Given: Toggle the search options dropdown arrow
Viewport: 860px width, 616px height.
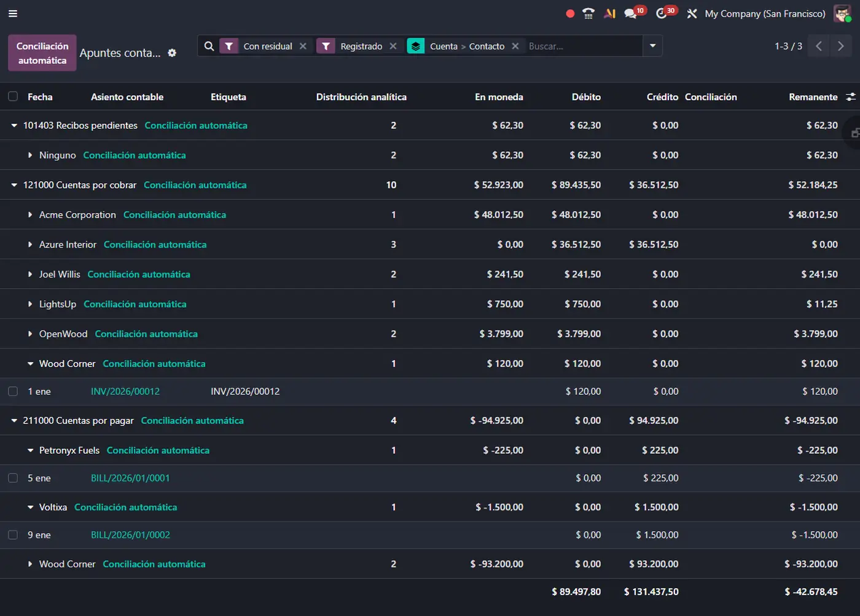Looking at the screenshot, I should [652, 46].
